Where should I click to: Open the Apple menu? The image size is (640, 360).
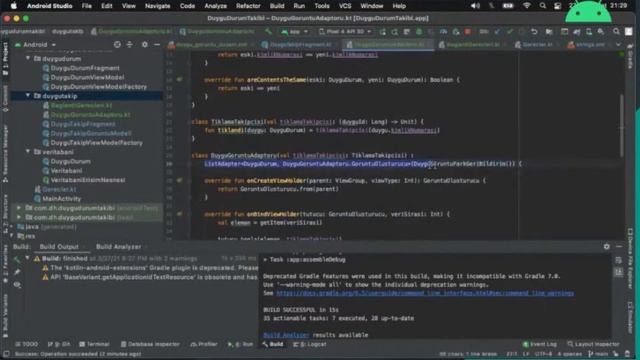13,6
